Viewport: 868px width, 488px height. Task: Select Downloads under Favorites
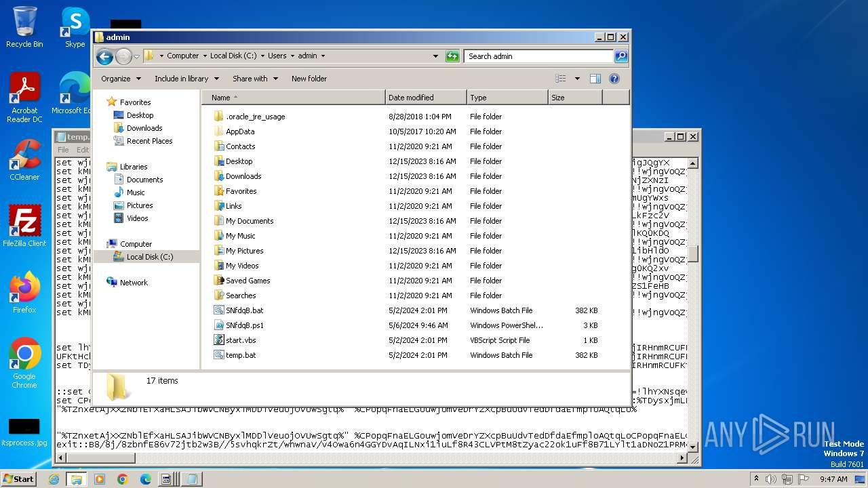click(x=144, y=128)
